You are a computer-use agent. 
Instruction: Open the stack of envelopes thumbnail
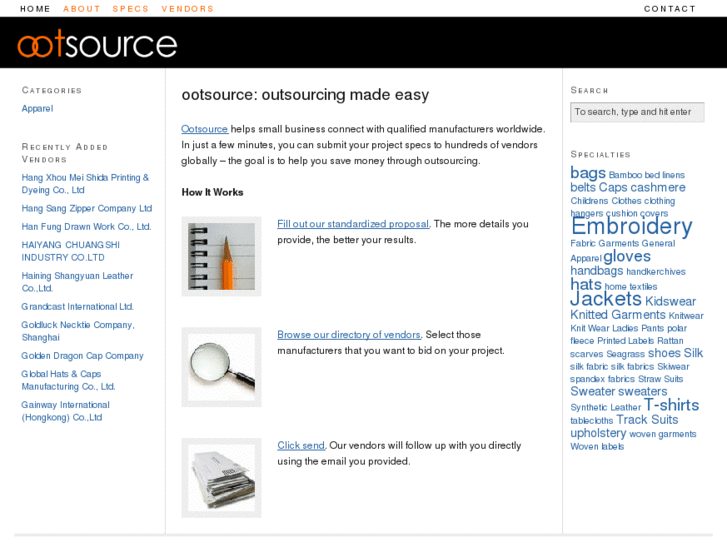[221, 478]
